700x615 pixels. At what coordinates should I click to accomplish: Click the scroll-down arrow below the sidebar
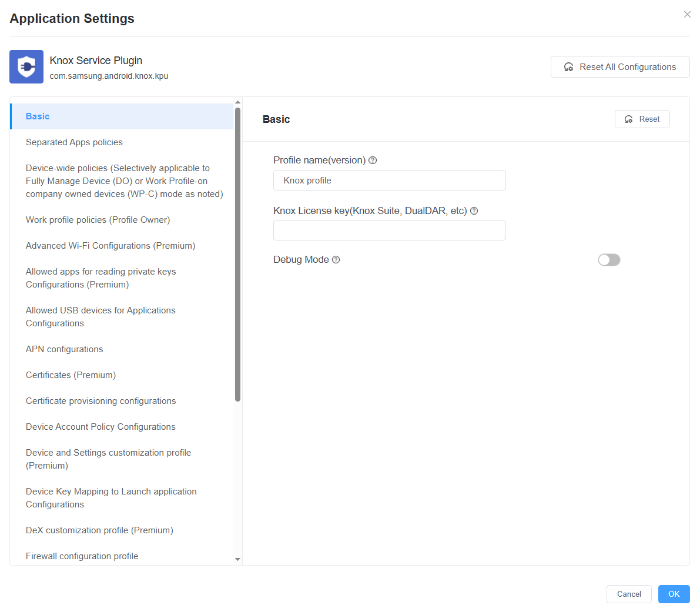click(x=238, y=559)
